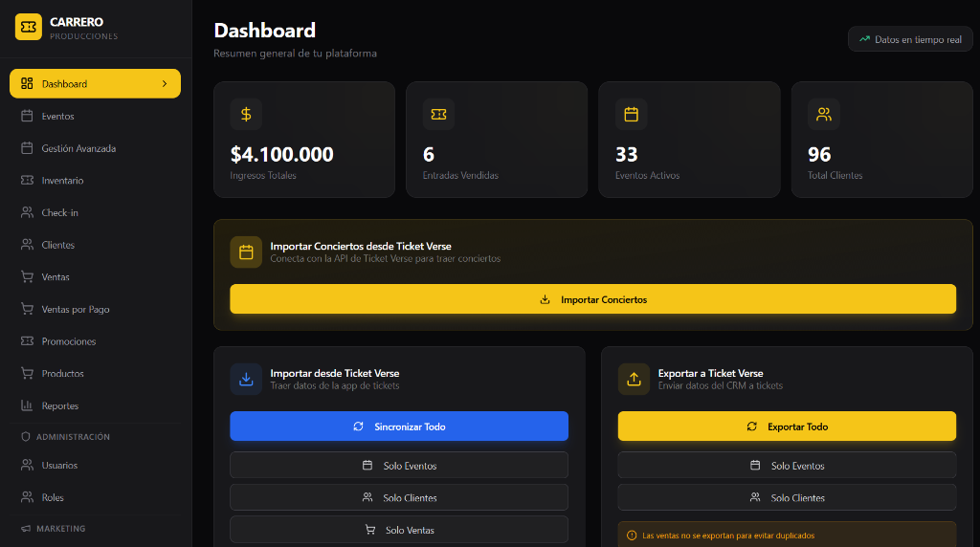Import Solo Clientes from Ticket Verse
Screen dimensions: 980x547
399,497
